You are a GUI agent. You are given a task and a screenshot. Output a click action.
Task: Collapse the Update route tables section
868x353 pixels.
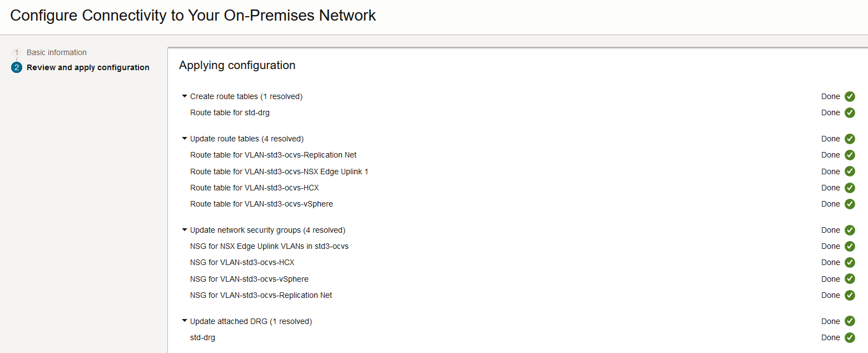[x=184, y=138]
